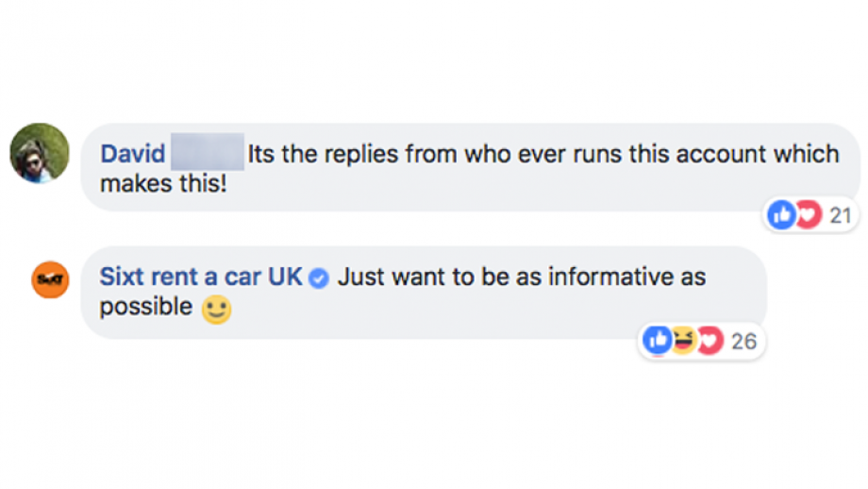Click the Like reaction icon beside count 26
Image resolution: width=868 pixels, height=489 pixels.
(657, 340)
